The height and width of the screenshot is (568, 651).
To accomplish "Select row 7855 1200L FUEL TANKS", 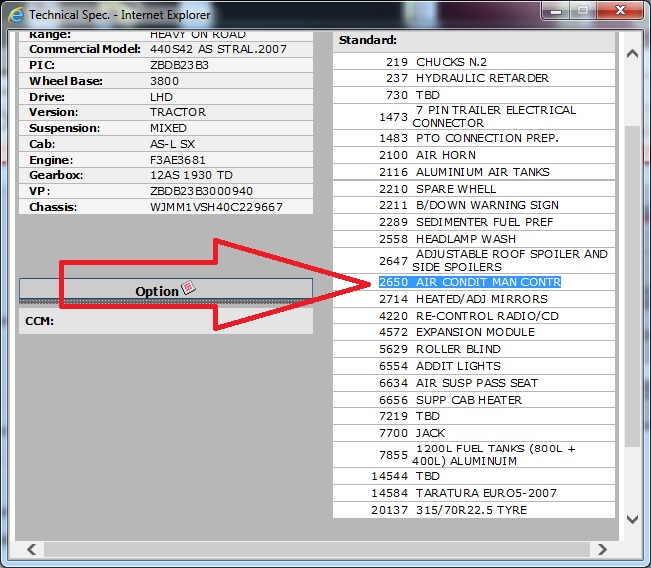I will click(474, 455).
